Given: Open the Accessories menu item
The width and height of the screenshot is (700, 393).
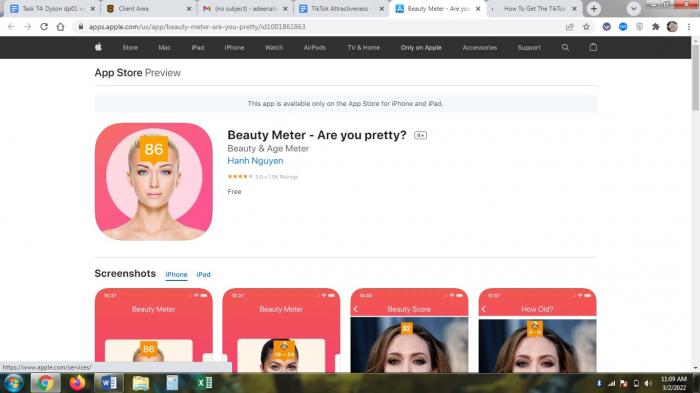Looking at the screenshot, I should (479, 47).
